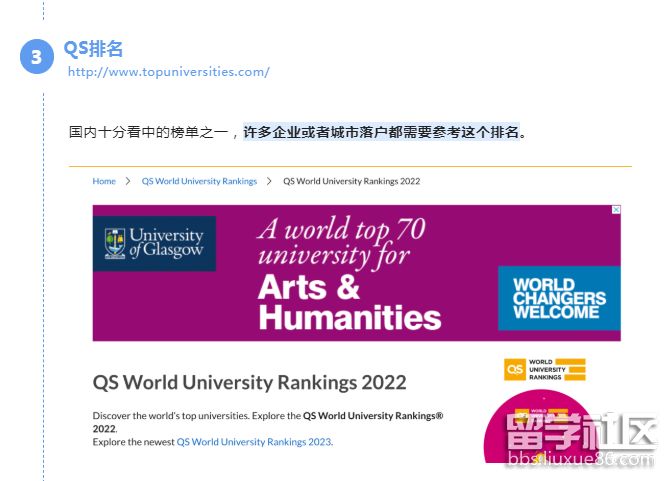Open the Arts & Humanities ad banner
671x481 pixels.
click(x=356, y=273)
